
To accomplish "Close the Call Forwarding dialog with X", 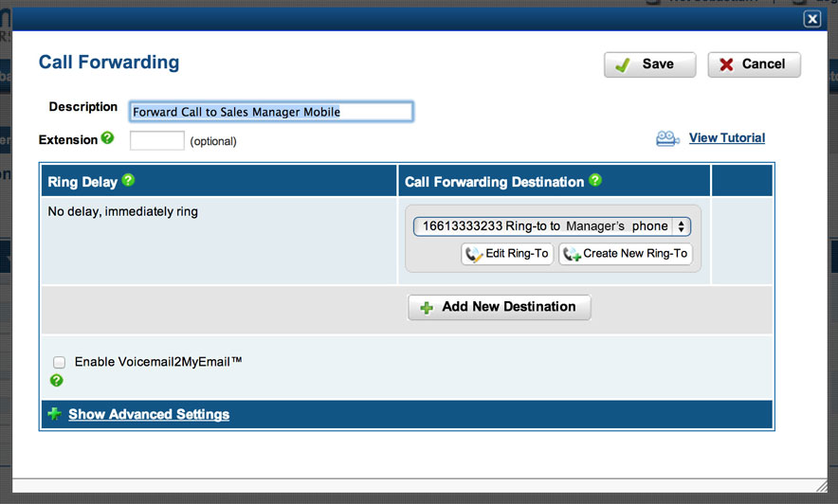I will 811,19.
